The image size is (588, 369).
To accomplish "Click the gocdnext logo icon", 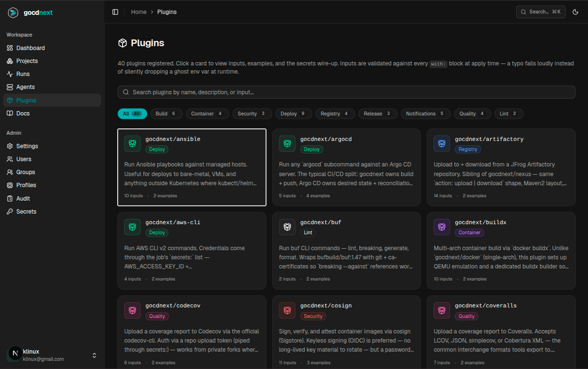I will [x=13, y=13].
